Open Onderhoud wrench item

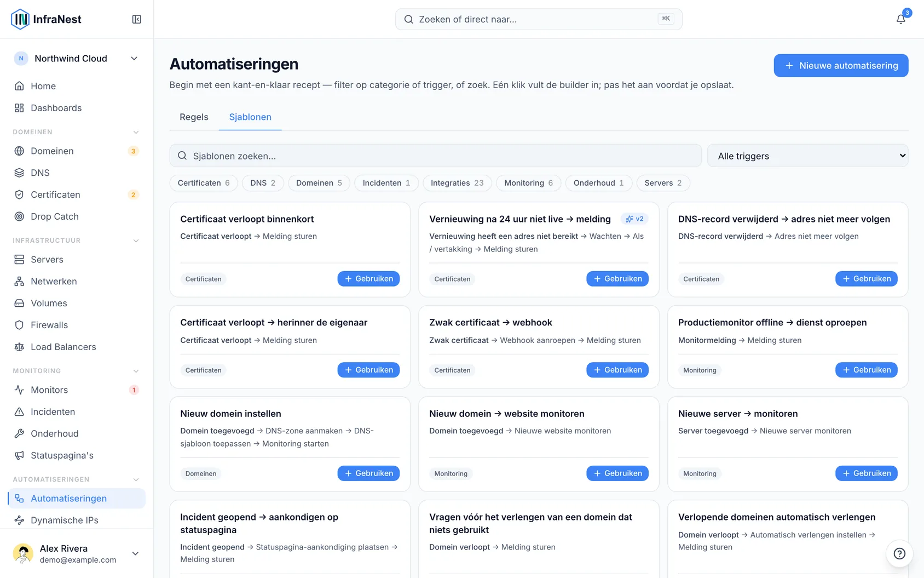pyautogui.click(x=77, y=433)
